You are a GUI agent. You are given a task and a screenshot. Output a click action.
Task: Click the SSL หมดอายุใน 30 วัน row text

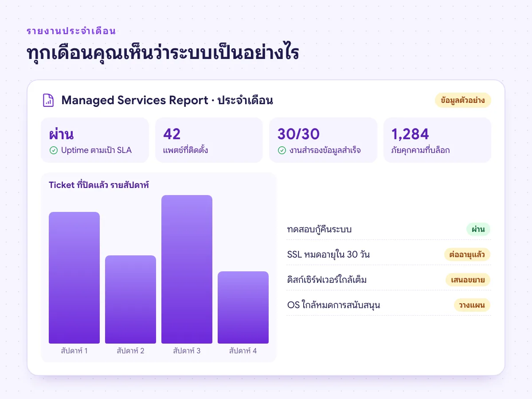tap(329, 255)
